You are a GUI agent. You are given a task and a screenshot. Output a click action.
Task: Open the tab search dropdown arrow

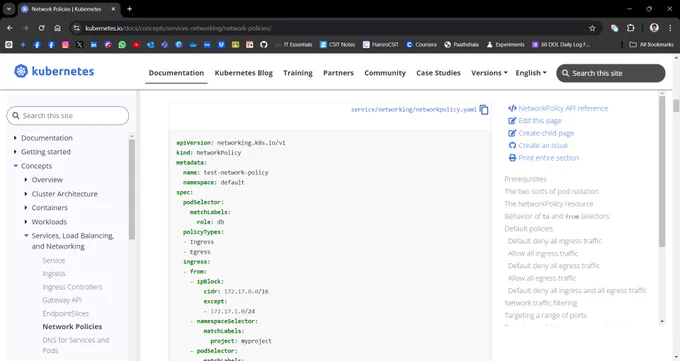tap(9, 9)
